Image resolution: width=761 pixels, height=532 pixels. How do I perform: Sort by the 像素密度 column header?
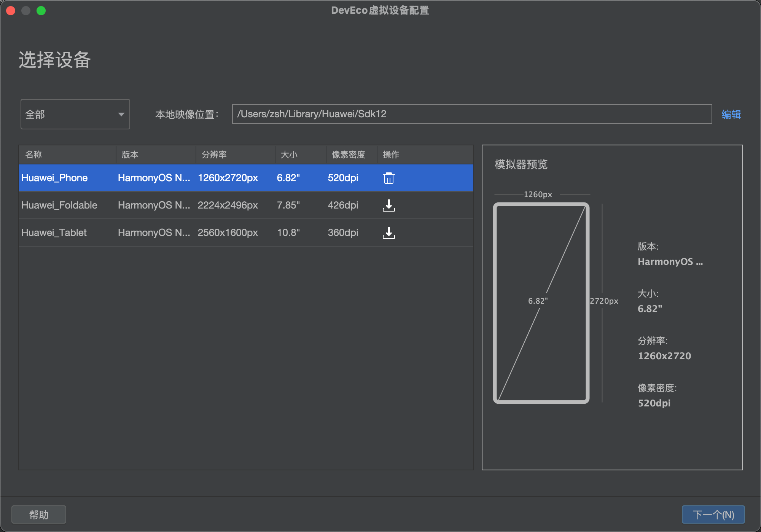(x=348, y=155)
